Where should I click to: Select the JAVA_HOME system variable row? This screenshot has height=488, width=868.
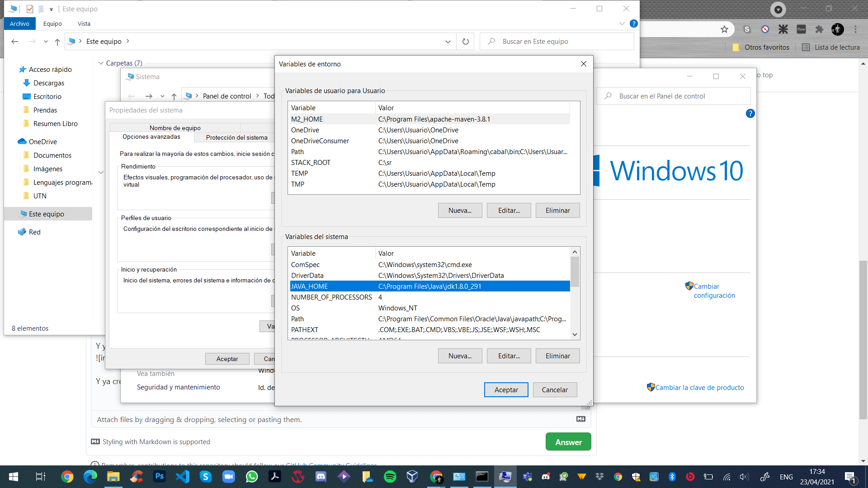click(429, 286)
